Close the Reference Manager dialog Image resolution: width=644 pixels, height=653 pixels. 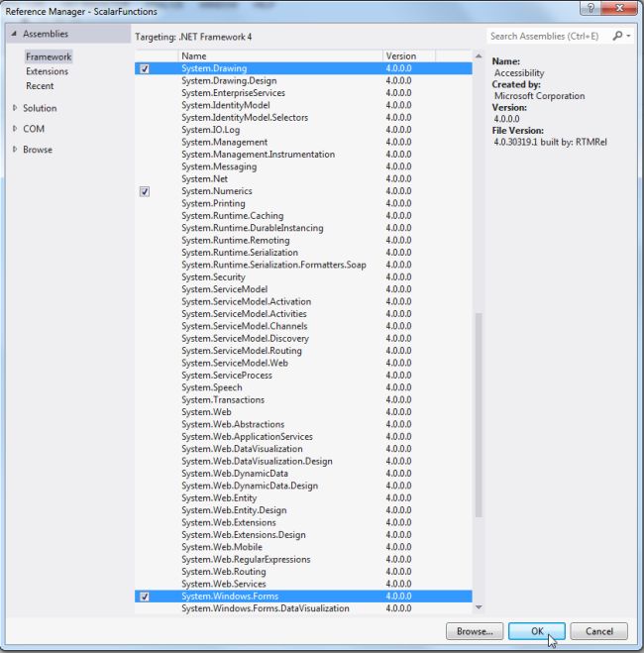tap(619, 8)
